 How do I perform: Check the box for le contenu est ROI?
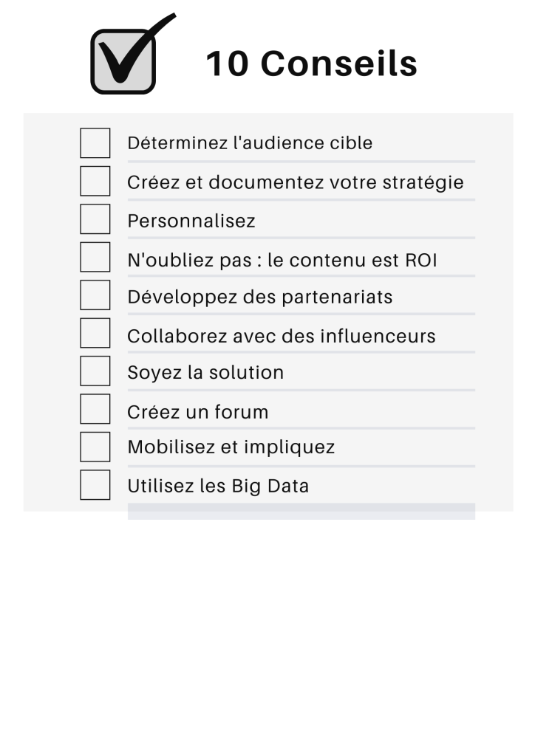pos(95,257)
